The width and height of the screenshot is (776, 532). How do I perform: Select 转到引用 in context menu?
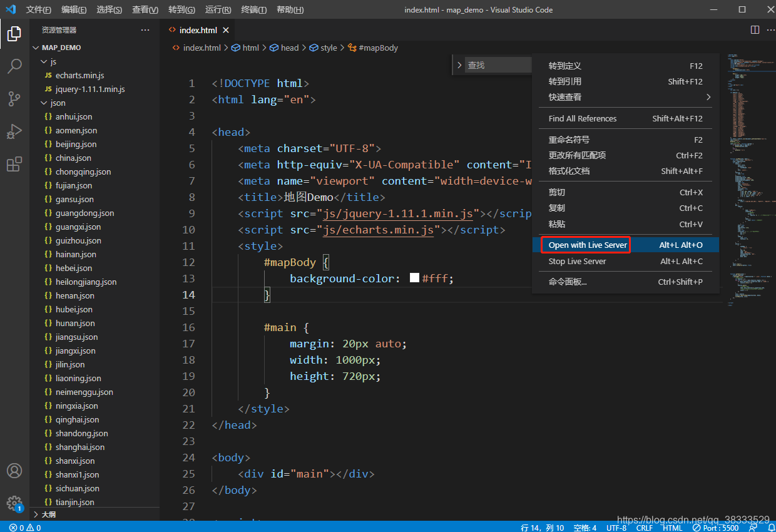(626, 81)
